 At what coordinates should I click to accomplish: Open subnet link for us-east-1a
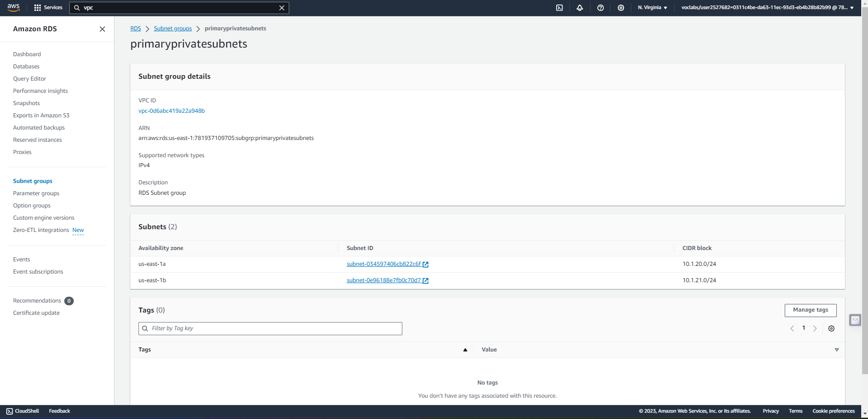tap(384, 264)
